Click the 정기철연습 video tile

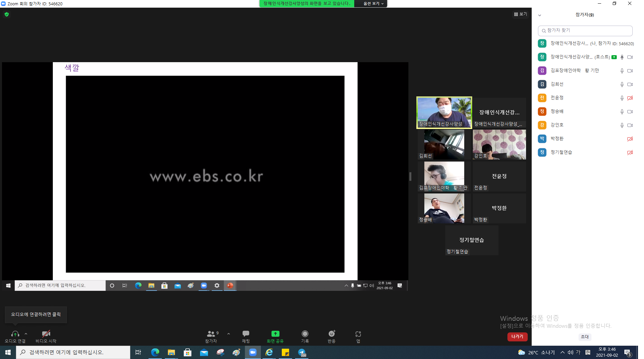[x=472, y=240]
